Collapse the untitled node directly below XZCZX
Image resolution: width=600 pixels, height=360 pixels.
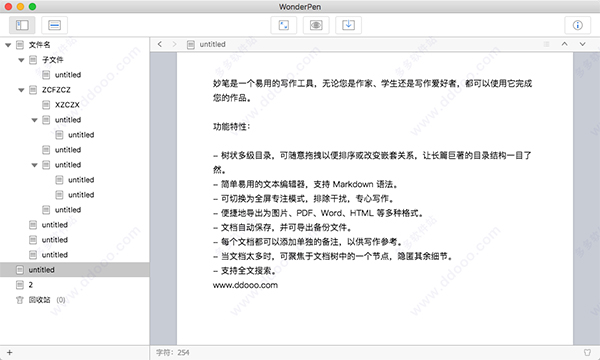[34, 120]
